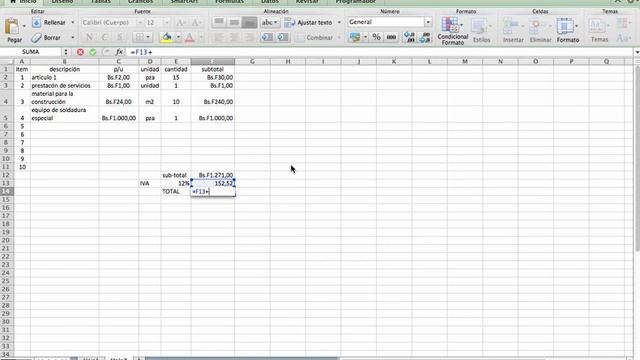Expand the formula bar with the right-side arrow
Screen dimensions: 640x360
(x=637, y=52)
